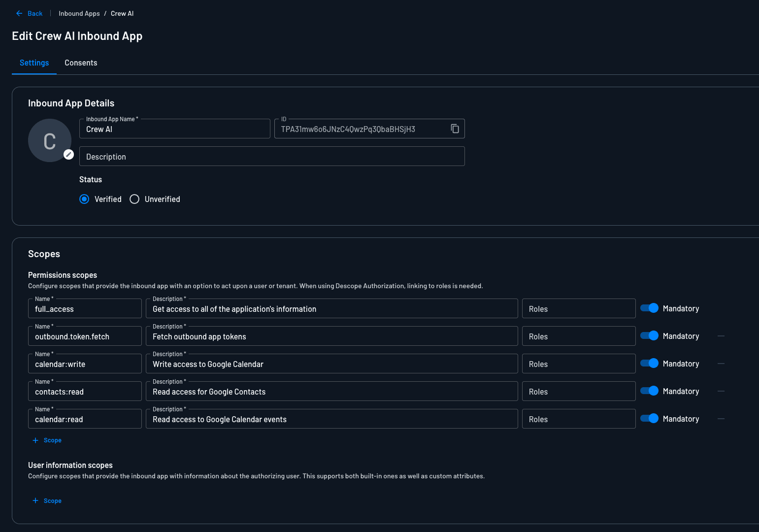Go to Inbound Apps breadcrumb link

(x=79, y=13)
